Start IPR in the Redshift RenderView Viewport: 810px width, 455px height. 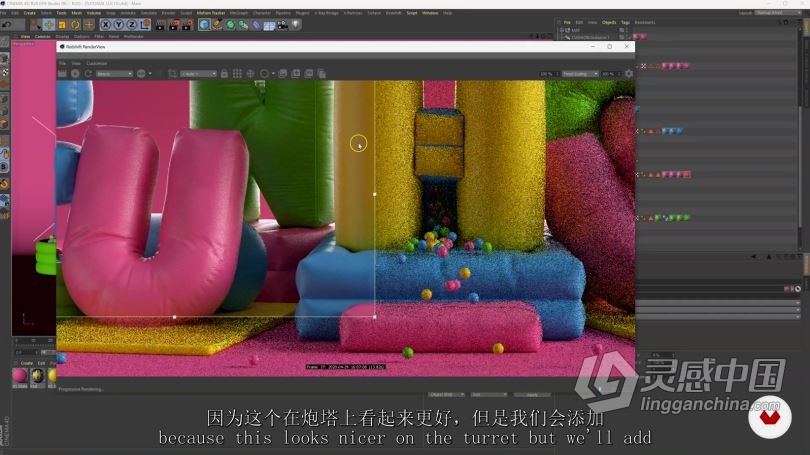tap(75, 74)
